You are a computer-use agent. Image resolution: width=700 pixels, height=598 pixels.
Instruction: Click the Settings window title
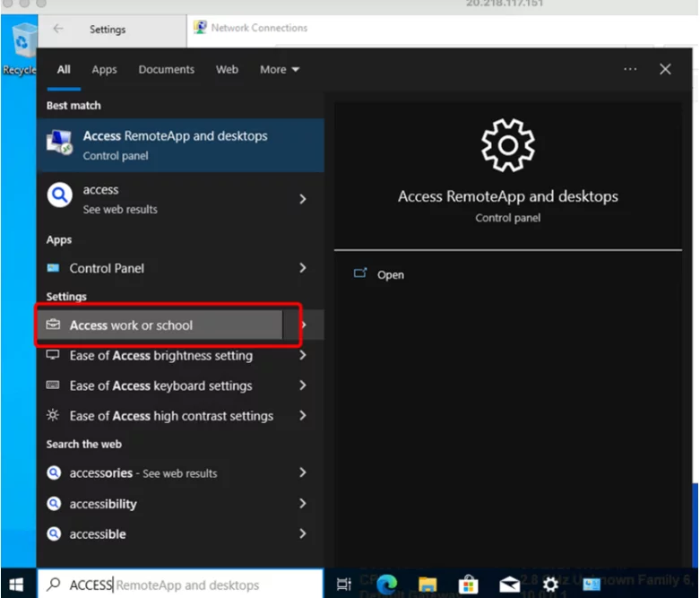click(108, 30)
